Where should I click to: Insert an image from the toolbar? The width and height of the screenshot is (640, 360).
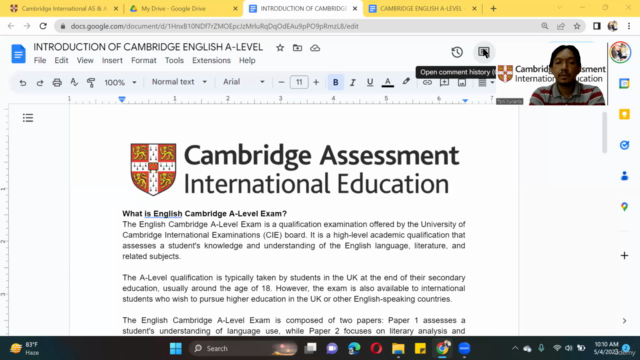pyautogui.click(x=462, y=82)
